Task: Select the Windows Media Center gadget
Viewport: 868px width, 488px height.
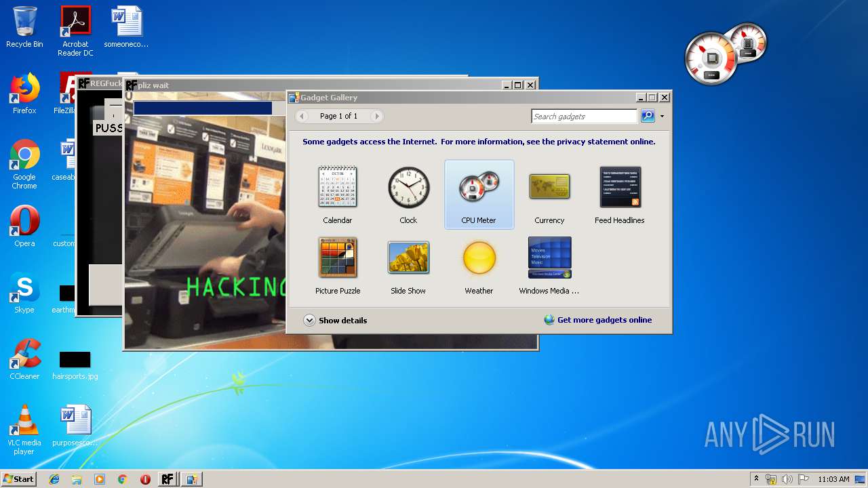Action: (x=549, y=265)
